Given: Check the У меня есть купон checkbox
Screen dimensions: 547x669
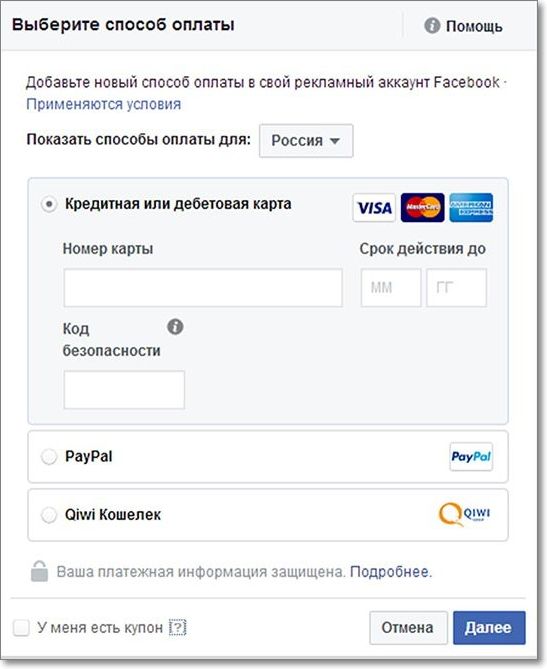Looking at the screenshot, I should point(21,628).
